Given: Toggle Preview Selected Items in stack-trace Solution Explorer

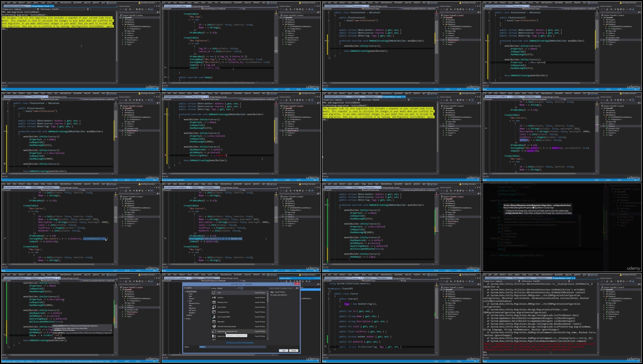Looking at the screenshot, I should coord(633,281).
